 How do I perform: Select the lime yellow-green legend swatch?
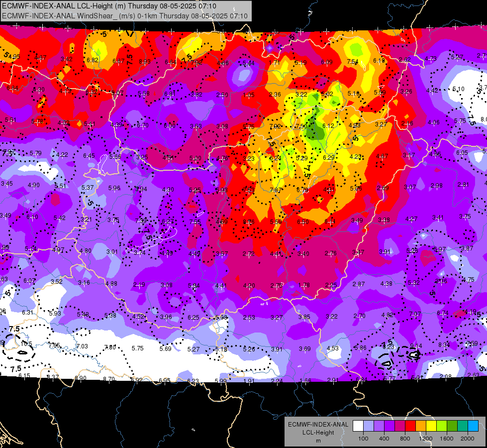point(442,426)
